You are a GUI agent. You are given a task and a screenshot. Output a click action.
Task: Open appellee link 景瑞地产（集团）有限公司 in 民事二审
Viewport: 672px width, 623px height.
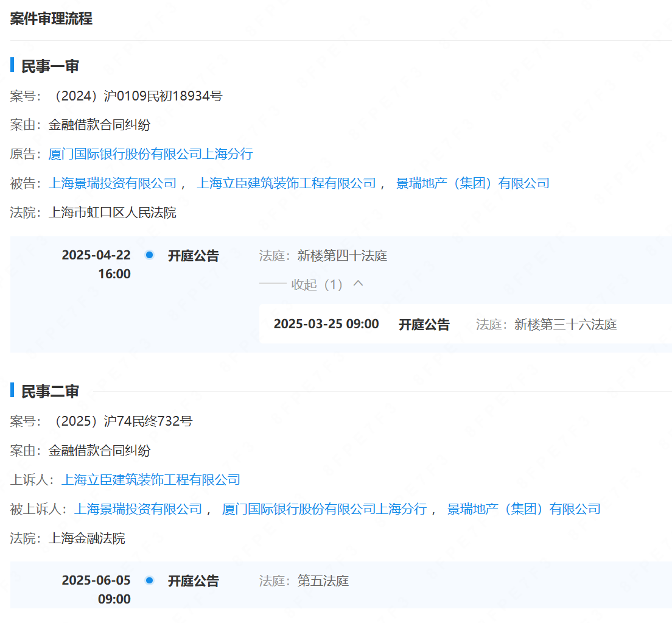point(523,509)
